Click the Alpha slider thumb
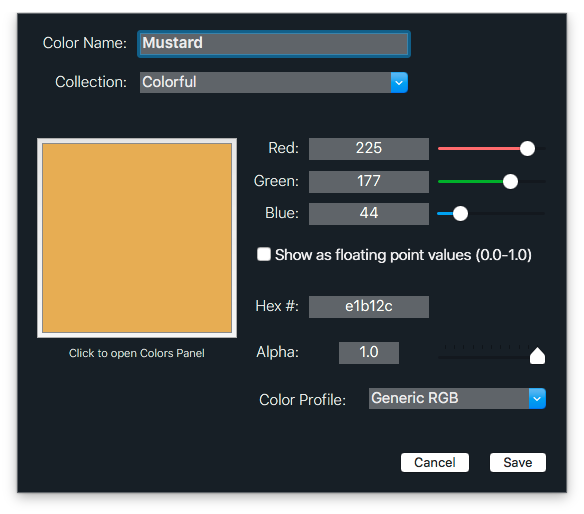Screen dimensions: 584x514 537,356
